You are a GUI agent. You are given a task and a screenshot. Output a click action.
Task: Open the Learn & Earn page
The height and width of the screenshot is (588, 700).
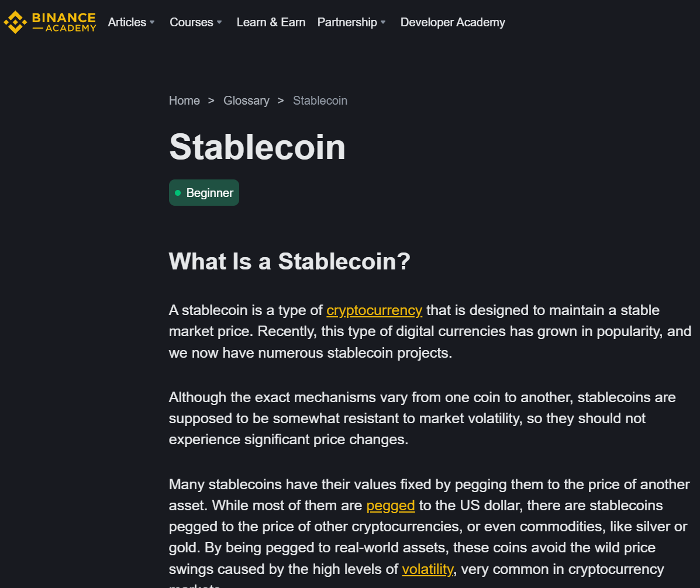(x=271, y=22)
